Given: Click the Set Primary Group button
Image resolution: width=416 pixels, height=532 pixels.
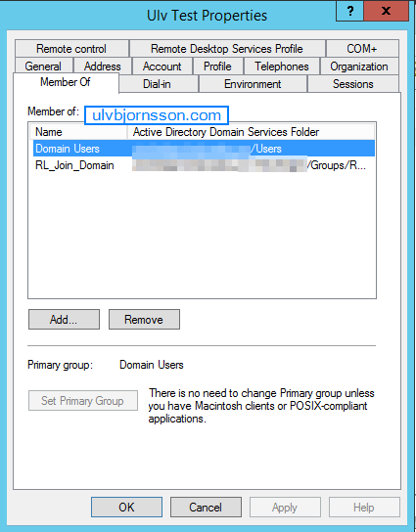Looking at the screenshot, I should coord(83,401).
